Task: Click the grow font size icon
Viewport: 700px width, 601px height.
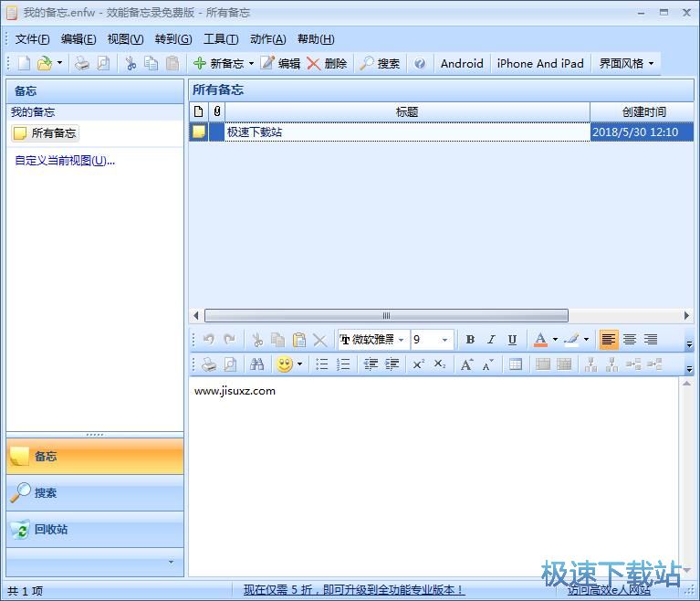Action: click(467, 364)
